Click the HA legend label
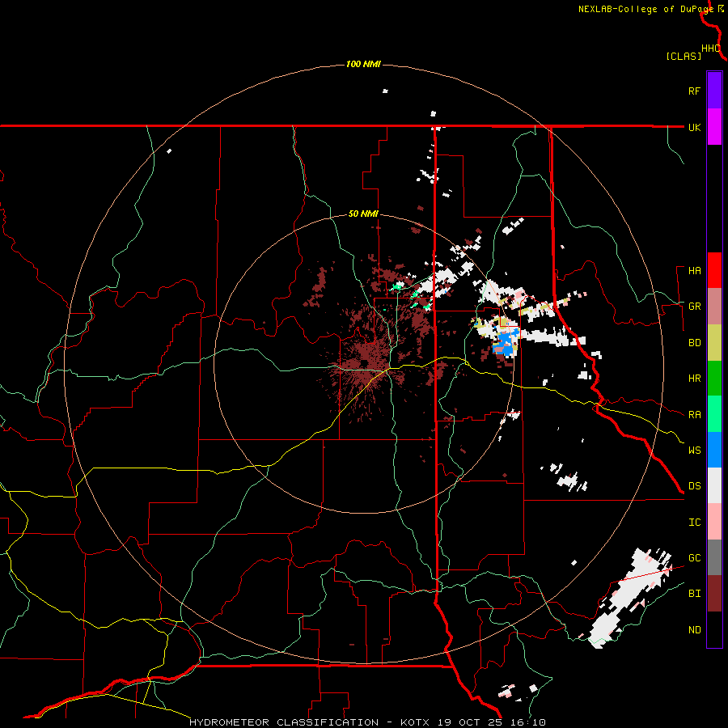 click(x=694, y=271)
